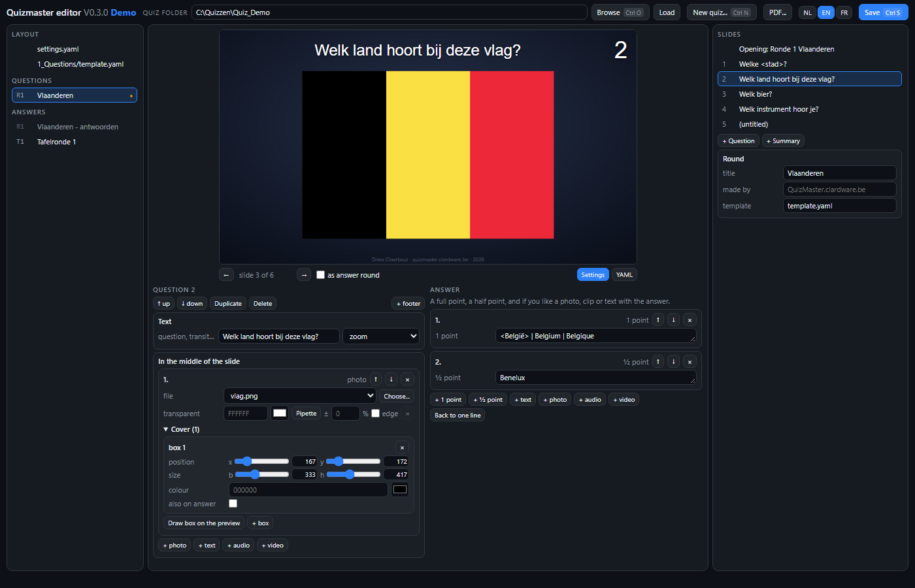
Task: Switch language to EN
Action: coord(826,12)
